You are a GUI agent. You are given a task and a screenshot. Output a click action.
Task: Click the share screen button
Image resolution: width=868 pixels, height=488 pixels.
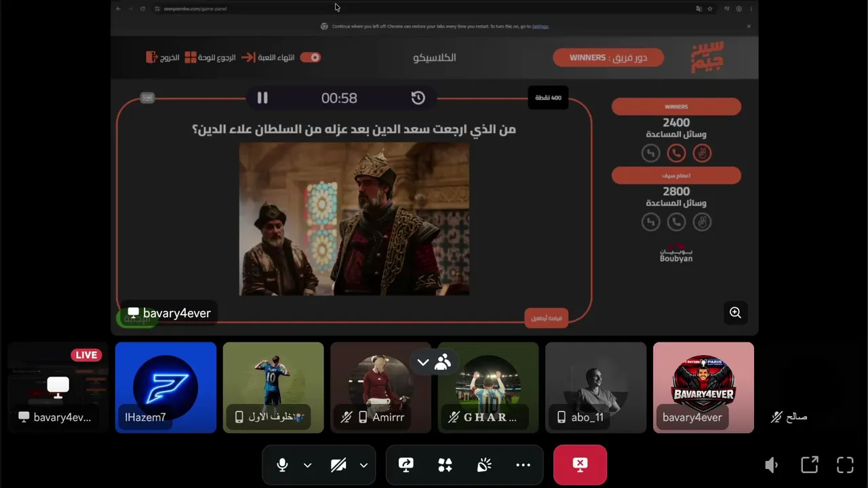406,465
